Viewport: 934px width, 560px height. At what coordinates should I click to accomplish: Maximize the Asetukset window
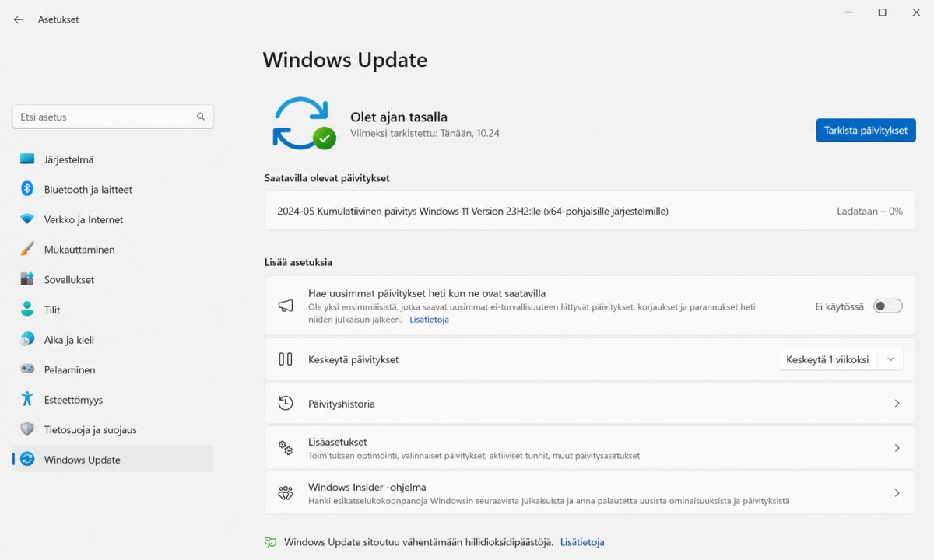pos(882,12)
